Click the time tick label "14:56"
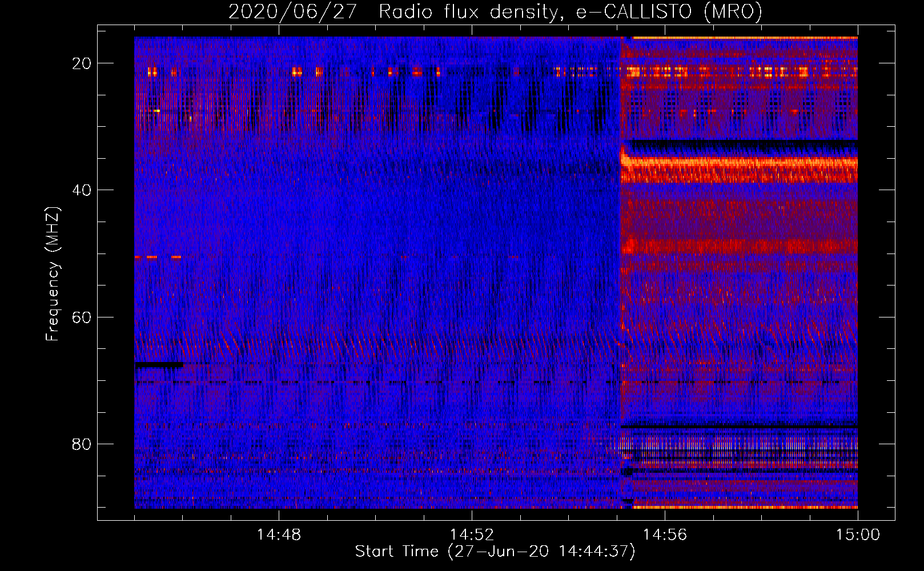This screenshot has height=571, width=924. [665, 535]
